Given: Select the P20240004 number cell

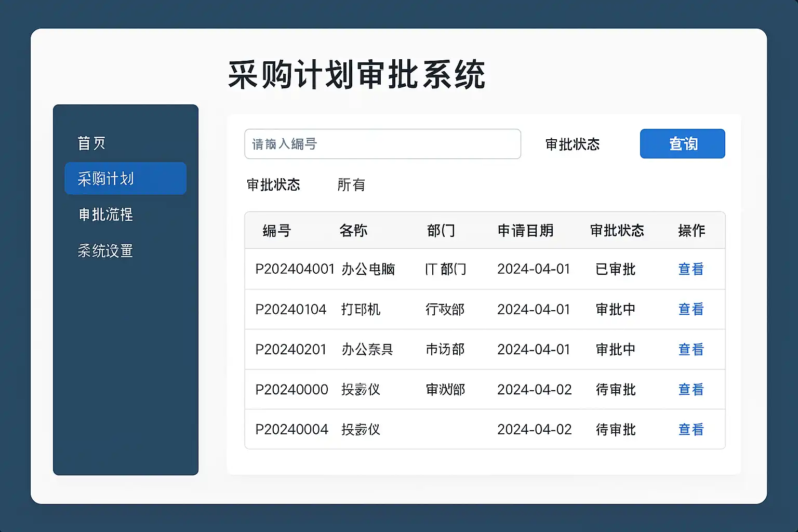Looking at the screenshot, I should pyautogui.click(x=291, y=429).
